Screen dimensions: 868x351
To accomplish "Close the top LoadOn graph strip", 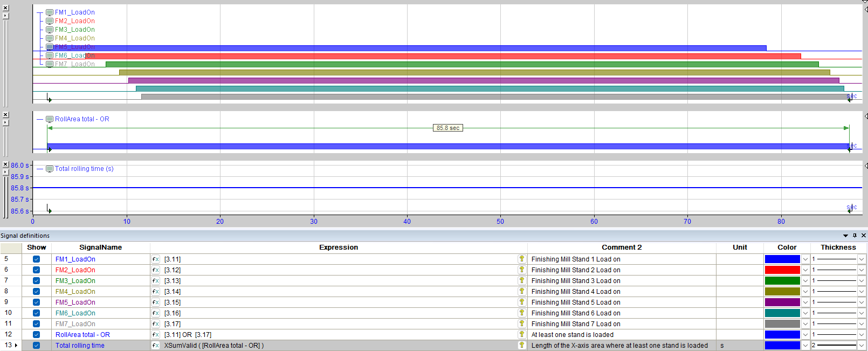I will [x=5, y=8].
